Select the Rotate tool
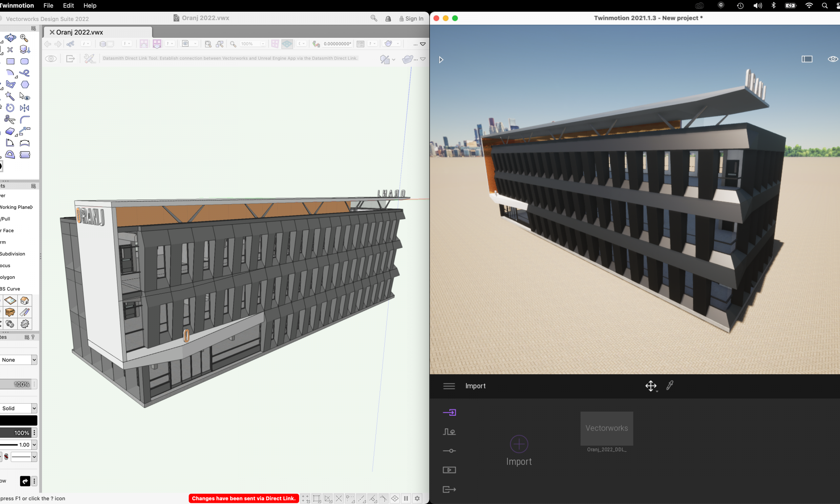 pyautogui.click(x=10, y=108)
